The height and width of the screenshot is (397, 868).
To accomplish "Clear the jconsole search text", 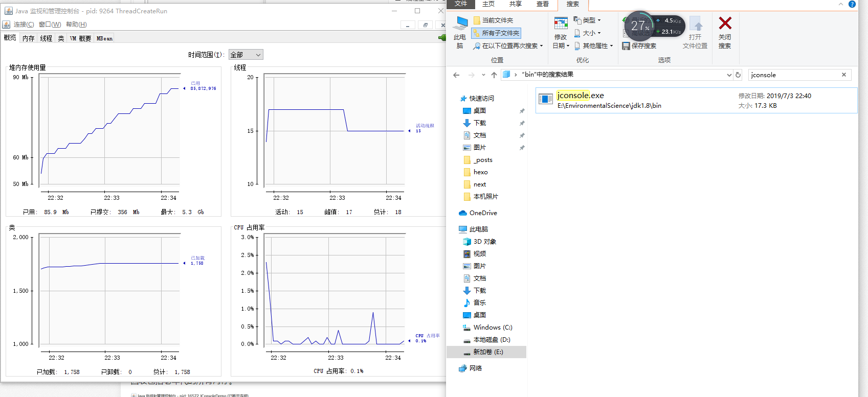I will click(844, 75).
